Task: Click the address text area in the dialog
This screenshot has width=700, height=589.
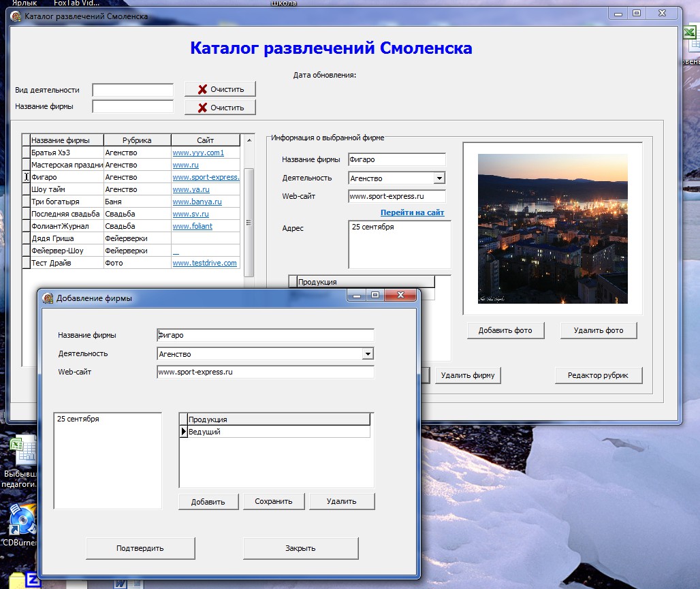Action: (108, 460)
